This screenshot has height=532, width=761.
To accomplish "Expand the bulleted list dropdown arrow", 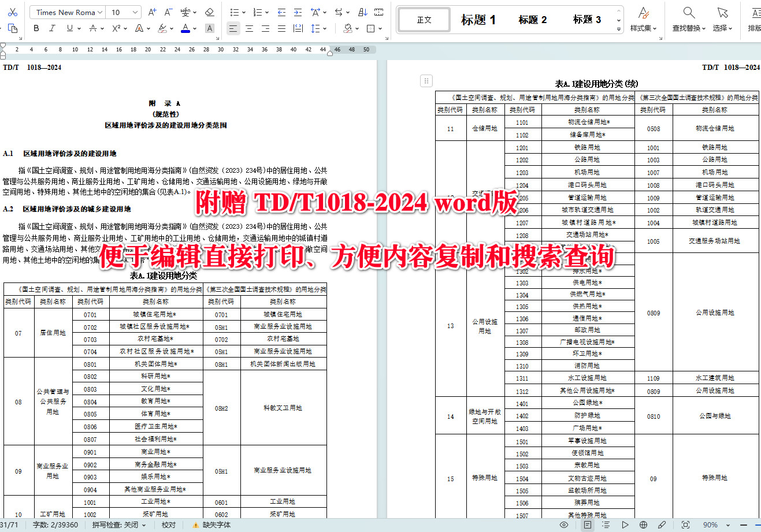I will pos(243,12).
